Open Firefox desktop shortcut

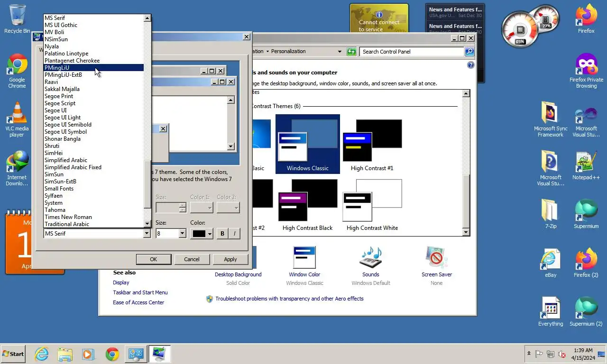point(586,19)
